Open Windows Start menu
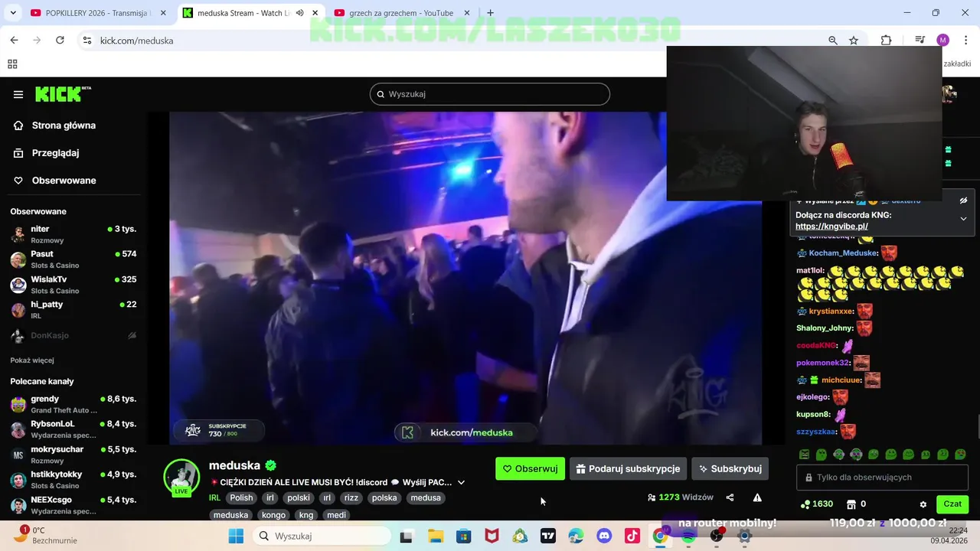 235,536
